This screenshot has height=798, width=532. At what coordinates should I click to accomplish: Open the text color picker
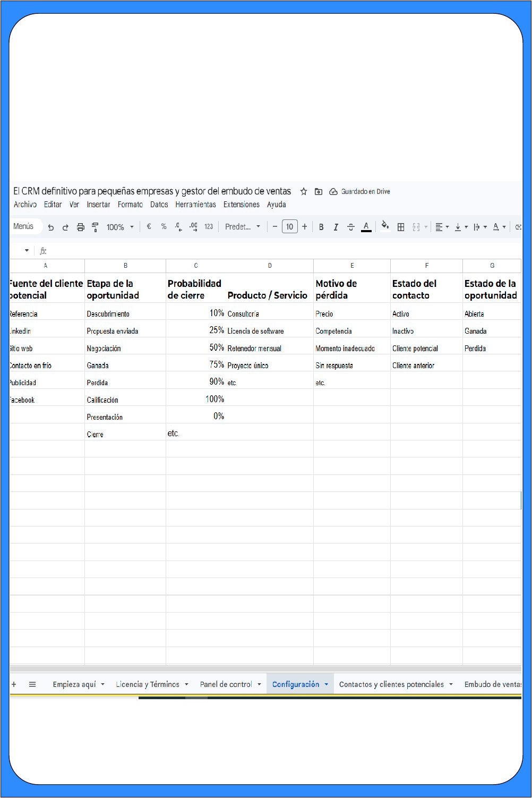point(366,227)
